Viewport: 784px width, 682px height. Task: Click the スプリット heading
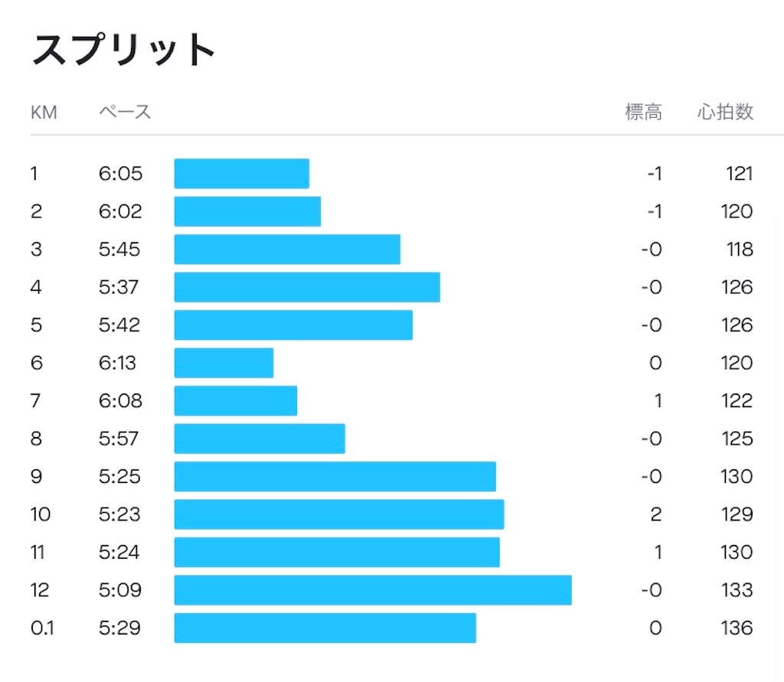123,50
